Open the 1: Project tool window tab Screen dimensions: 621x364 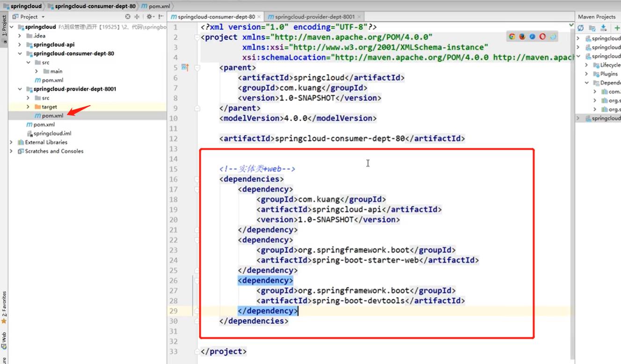[x=4, y=28]
